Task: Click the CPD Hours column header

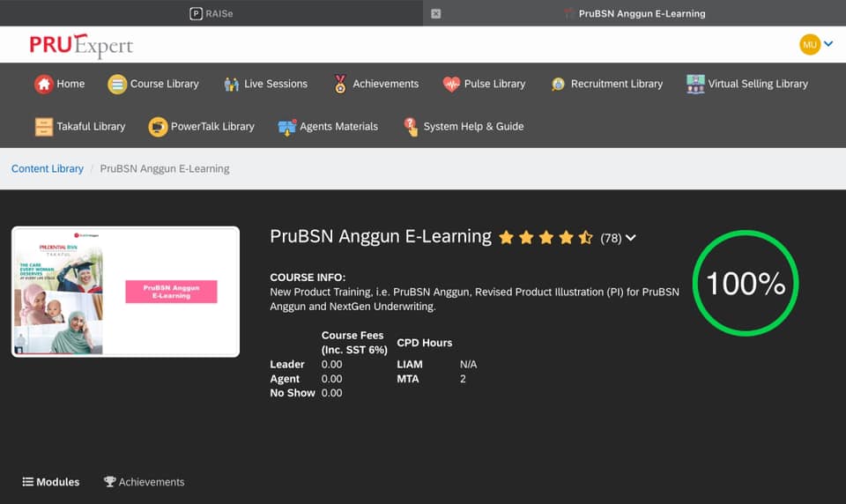Action: [x=425, y=343]
